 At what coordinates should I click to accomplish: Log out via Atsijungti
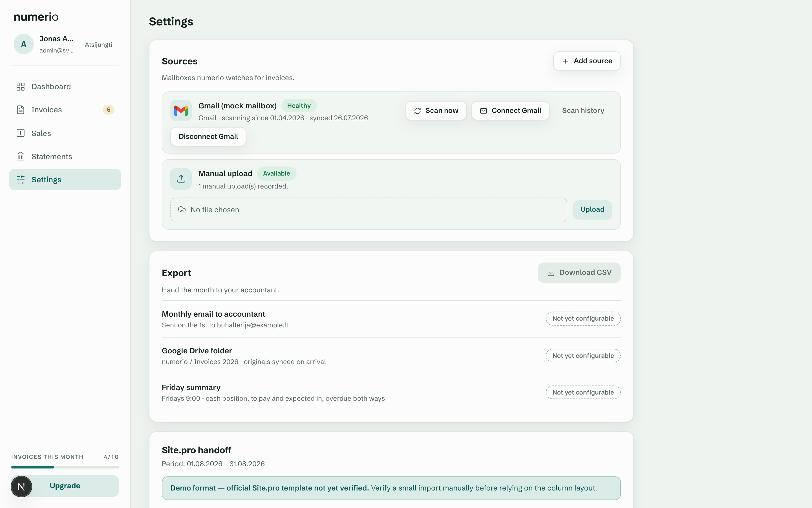coord(98,45)
